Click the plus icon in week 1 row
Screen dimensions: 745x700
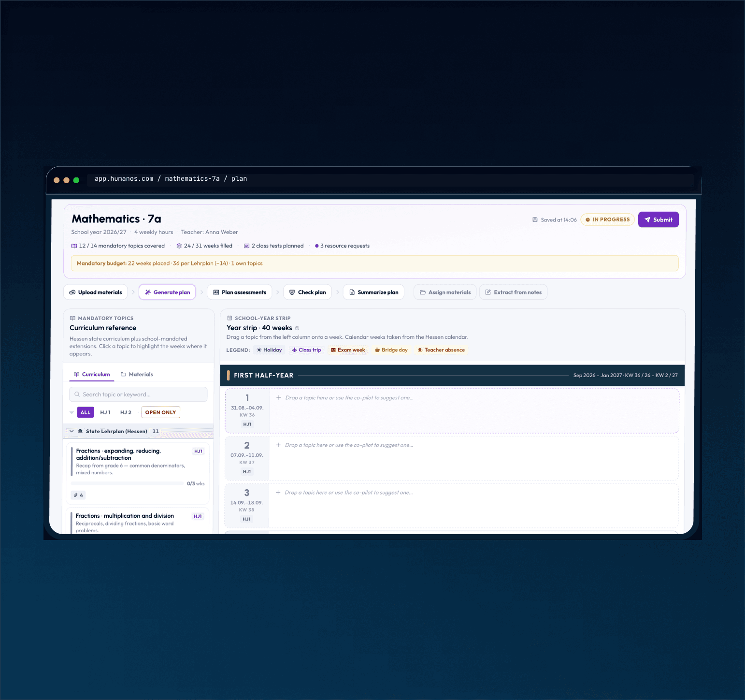pos(279,398)
